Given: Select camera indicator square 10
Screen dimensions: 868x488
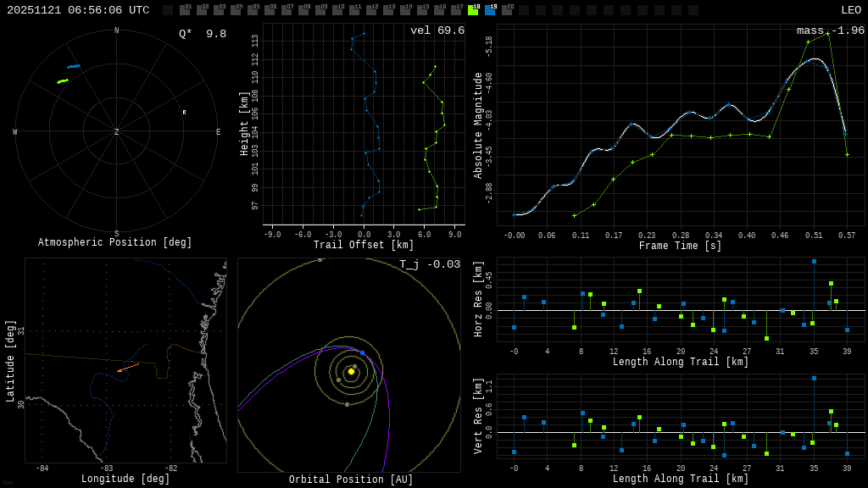Looking at the screenshot, I should click(337, 10).
